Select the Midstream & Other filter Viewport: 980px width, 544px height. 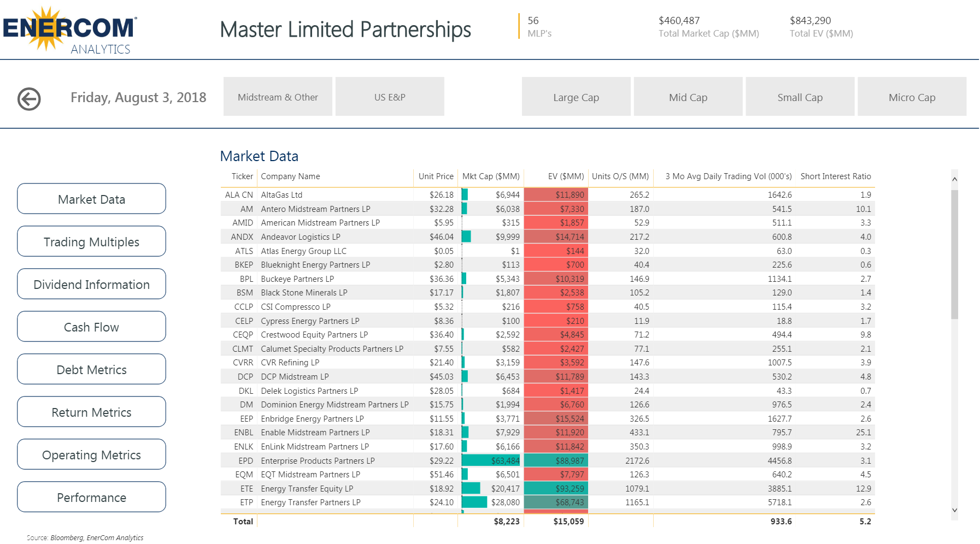click(x=278, y=97)
